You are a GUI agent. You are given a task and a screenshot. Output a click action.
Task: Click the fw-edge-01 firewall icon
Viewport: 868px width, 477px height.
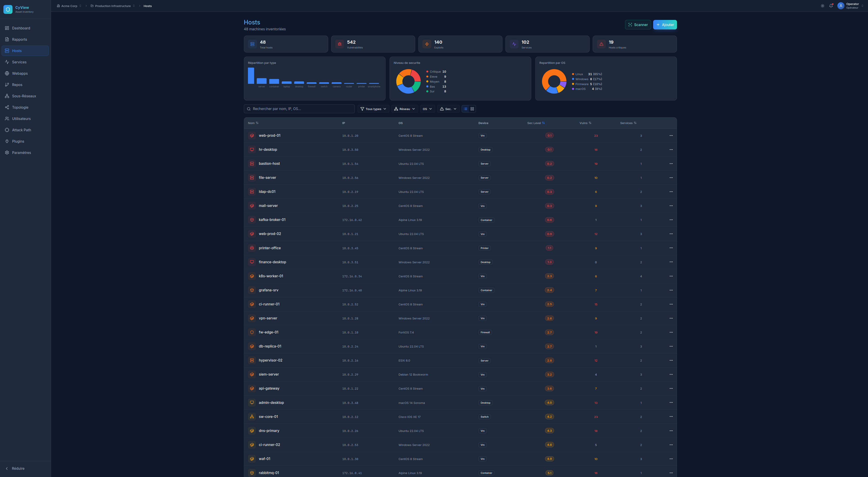click(252, 332)
